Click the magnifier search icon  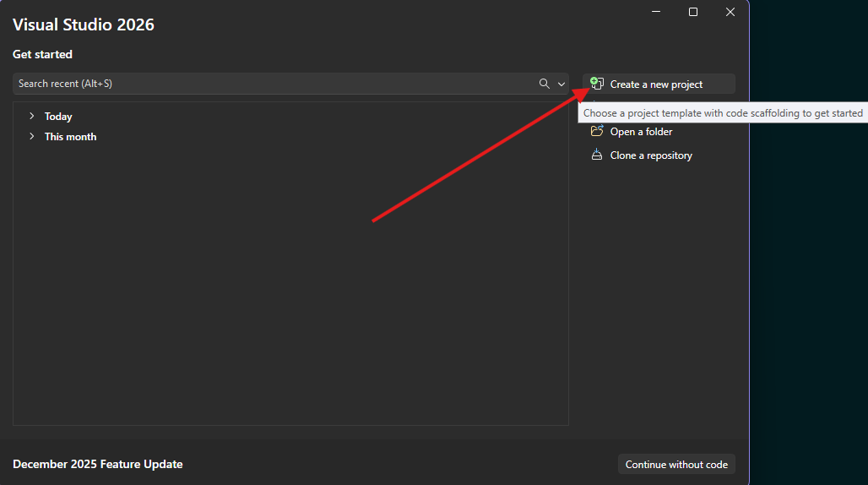(x=544, y=84)
